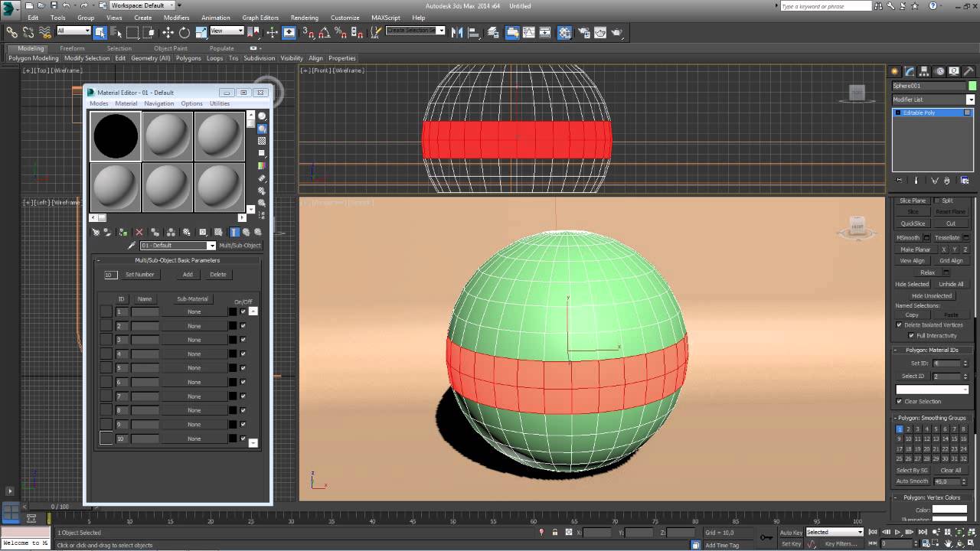Open the Graph Editors menu
980x551 pixels.
click(x=260, y=18)
